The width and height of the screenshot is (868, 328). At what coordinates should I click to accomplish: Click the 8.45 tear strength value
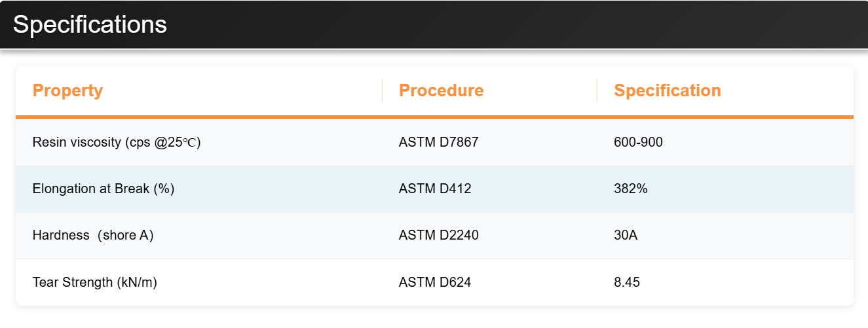tap(626, 283)
